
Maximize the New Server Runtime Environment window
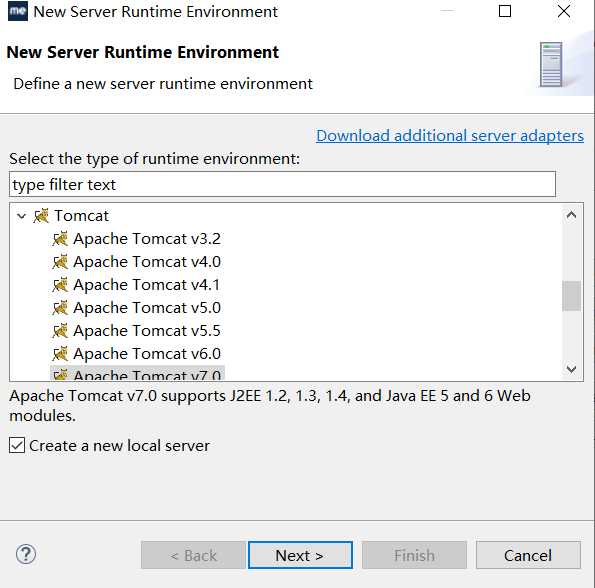504,11
